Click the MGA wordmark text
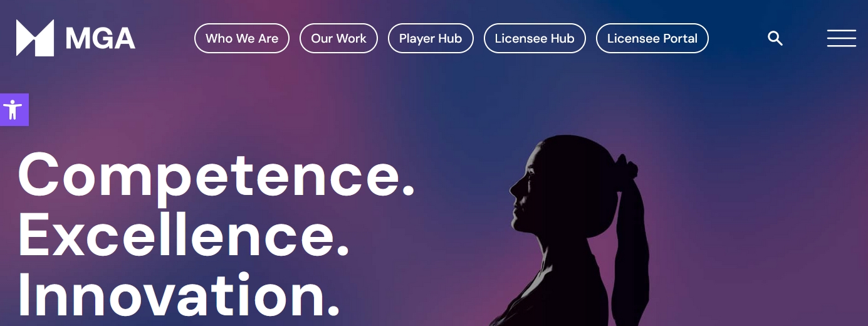Viewport: 868px width, 326px height. click(100, 39)
